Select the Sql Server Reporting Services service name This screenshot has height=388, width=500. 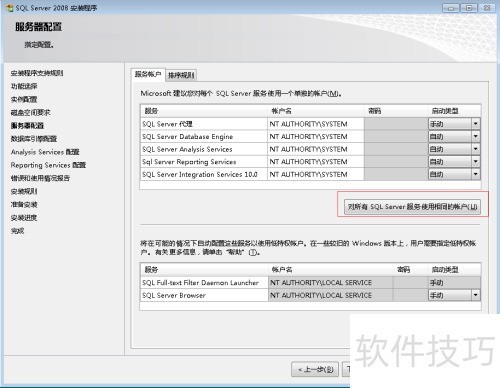[189, 162]
